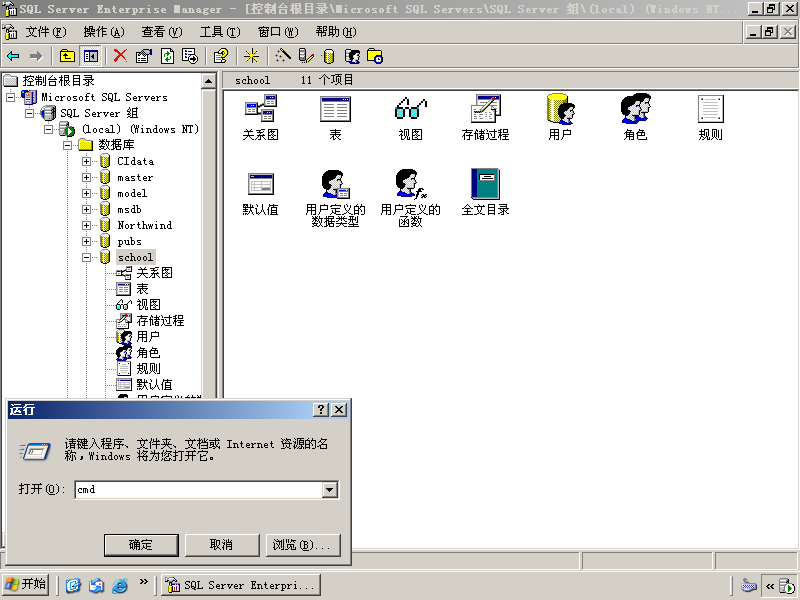Toggle the show/hide console tree icon
This screenshot has width=800, height=600.
pyautogui.click(x=91, y=56)
